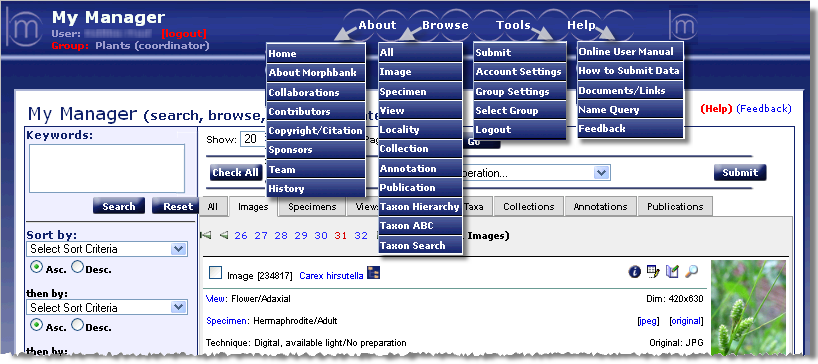Open the magnifying glass image viewer icon

click(692, 271)
